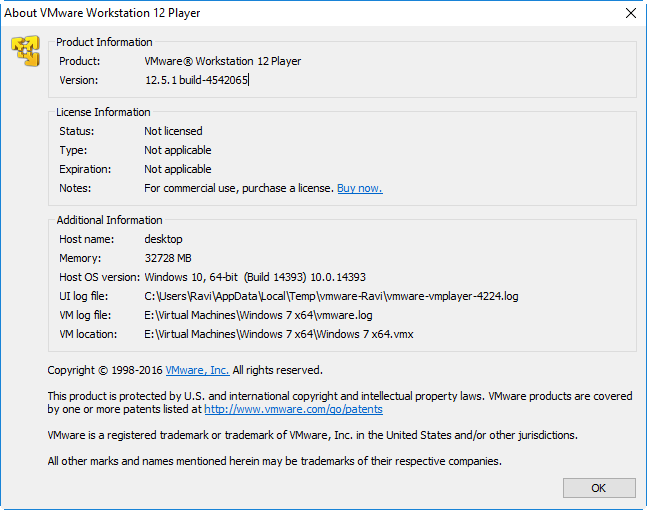Click the UI log file path
647x510 pixels.
[x=331, y=296]
